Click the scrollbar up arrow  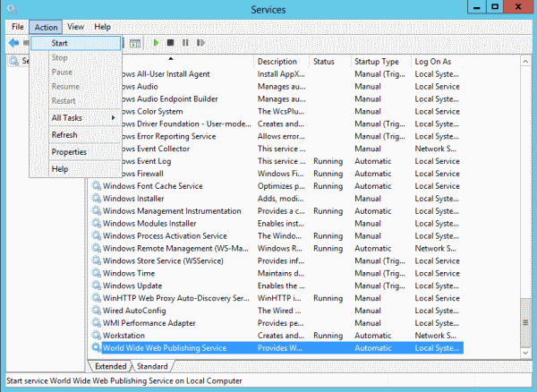pos(525,62)
